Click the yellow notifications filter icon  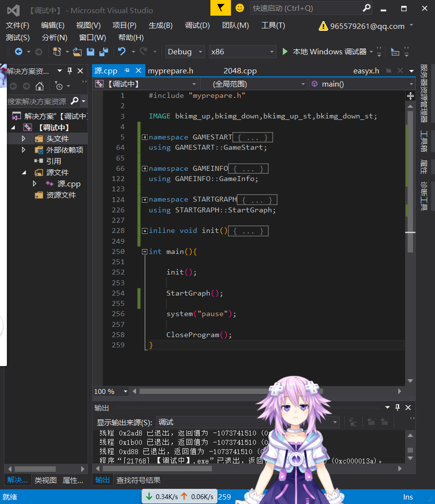coord(221,8)
